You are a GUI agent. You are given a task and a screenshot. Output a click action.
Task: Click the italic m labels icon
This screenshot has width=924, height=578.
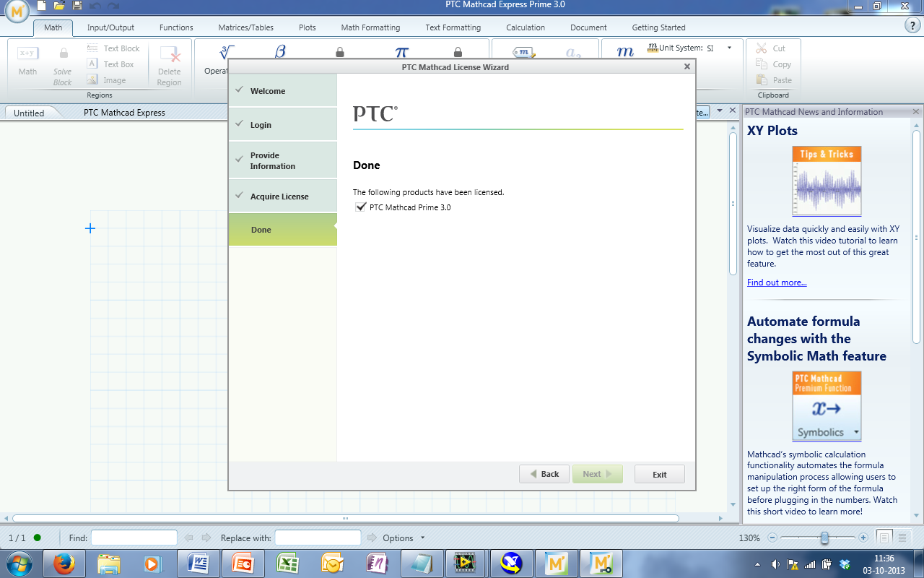(x=625, y=52)
